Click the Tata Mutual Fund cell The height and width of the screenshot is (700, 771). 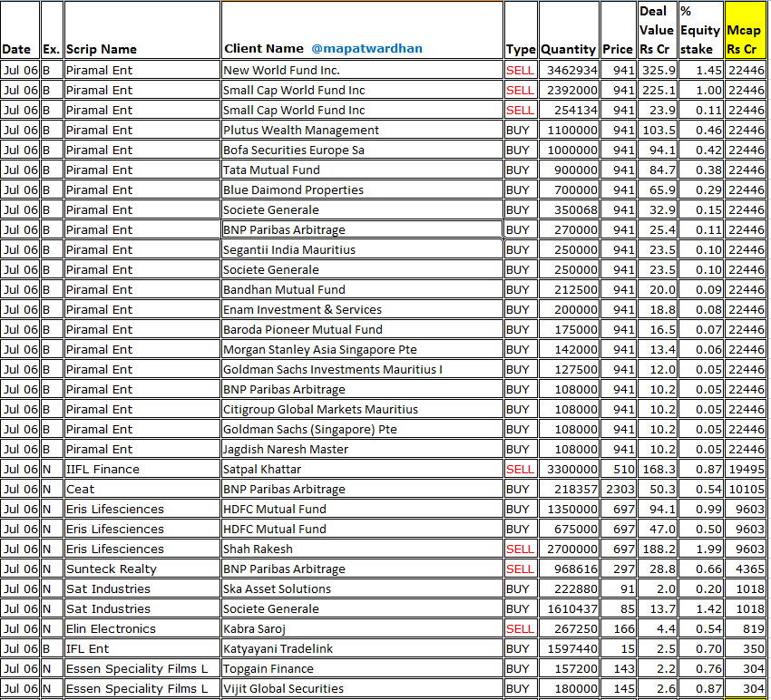pyautogui.click(x=363, y=170)
